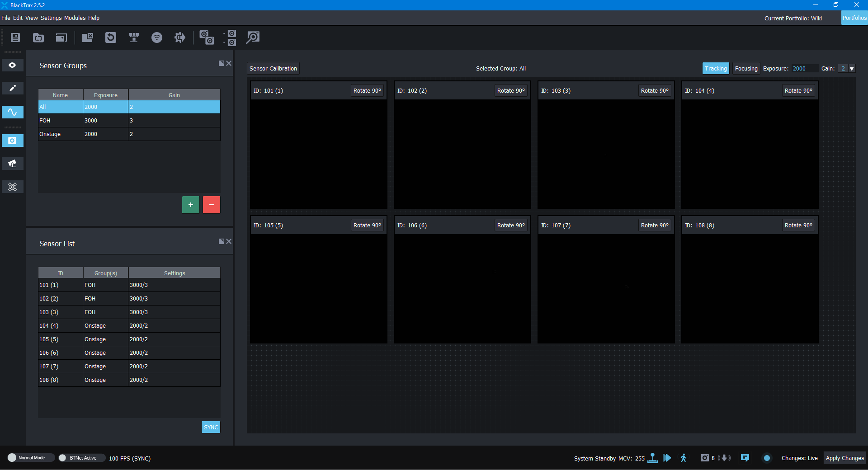Viewport: 868px width, 470px height.
Task: Click the Wi-Fi signal toolbar icon
Action: click(x=156, y=38)
